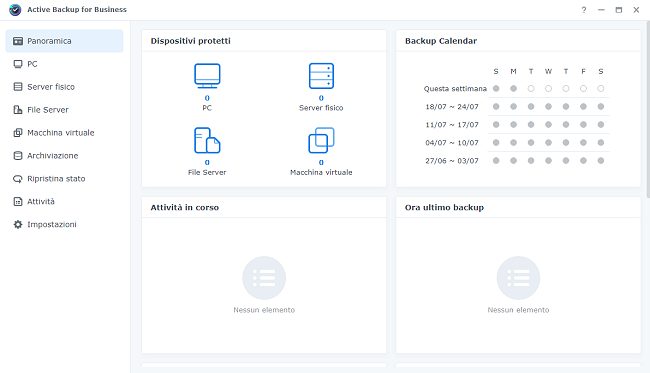Open Impostazioni settings page
Image resolution: width=650 pixels, height=373 pixels.
click(x=64, y=224)
